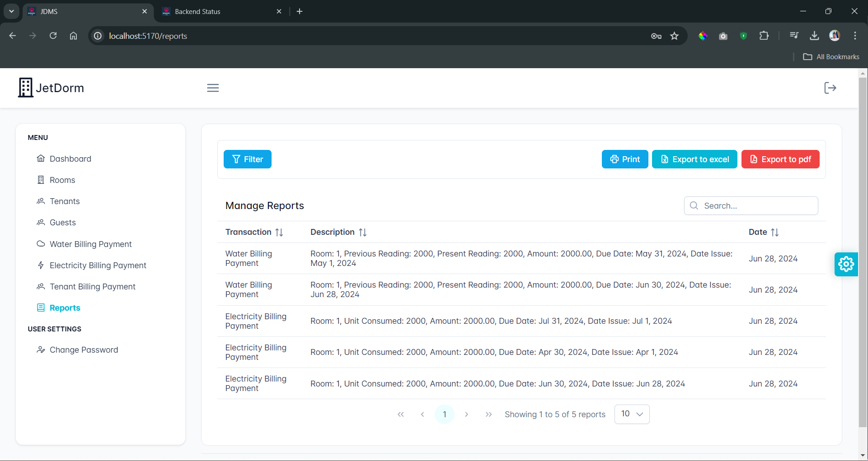Select page 1 in pagination

click(445, 414)
